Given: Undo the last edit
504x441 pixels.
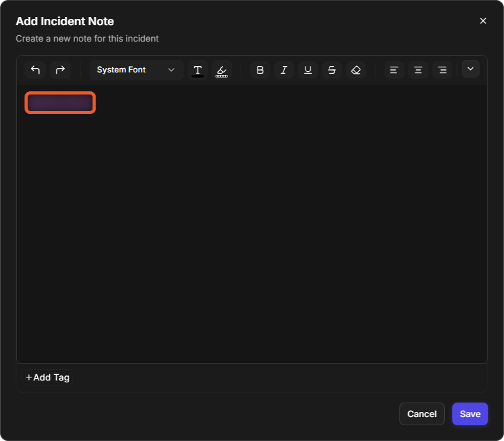Looking at the screenshot, I should [x=35, y=70].
